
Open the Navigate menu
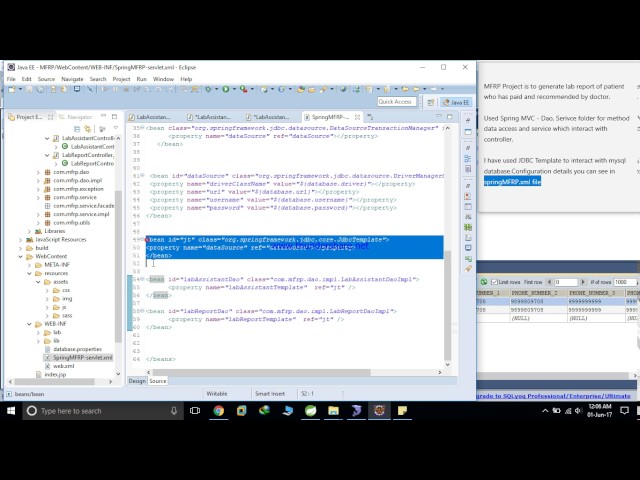pyautogui.click(x=72, y=79)
